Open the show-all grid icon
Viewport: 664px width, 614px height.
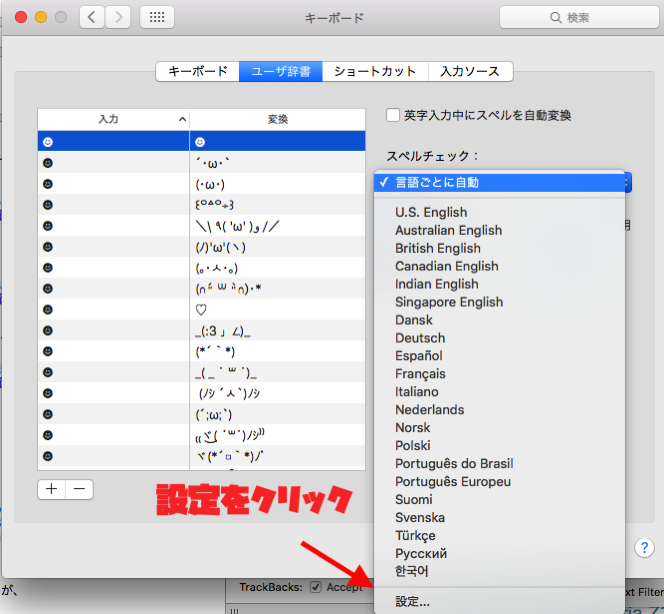pos(157,17)
